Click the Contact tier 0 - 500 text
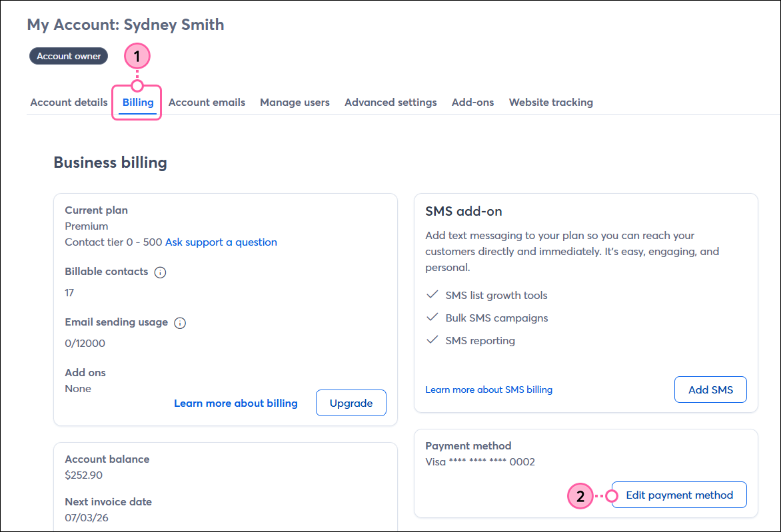The width and height of the screenshot is (781, 532). [113, 242]
